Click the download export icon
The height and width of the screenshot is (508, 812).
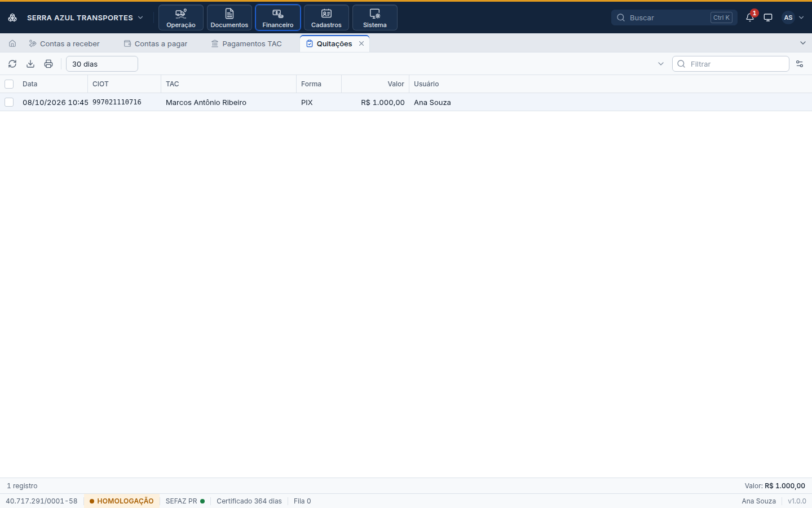pos(30,64)
